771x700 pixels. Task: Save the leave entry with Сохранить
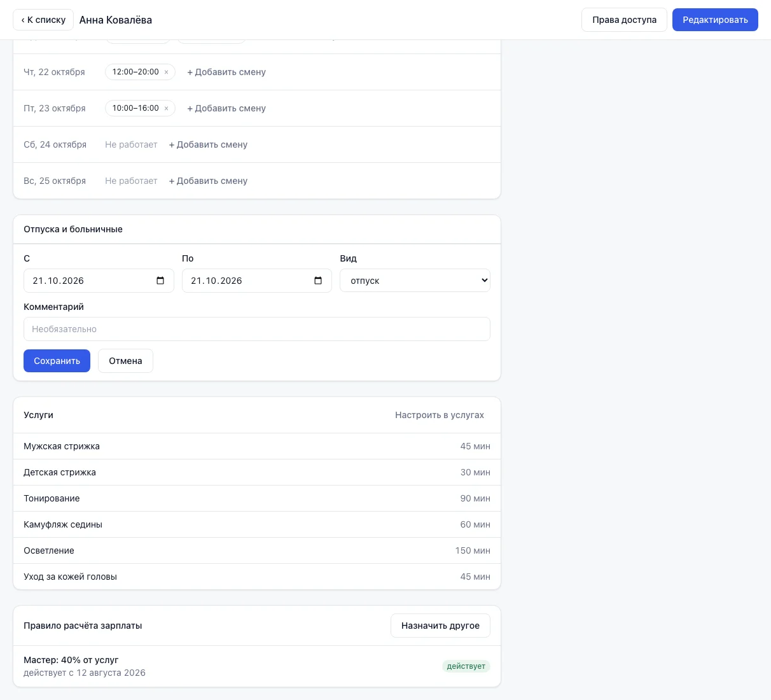click(x=57, y=361)
